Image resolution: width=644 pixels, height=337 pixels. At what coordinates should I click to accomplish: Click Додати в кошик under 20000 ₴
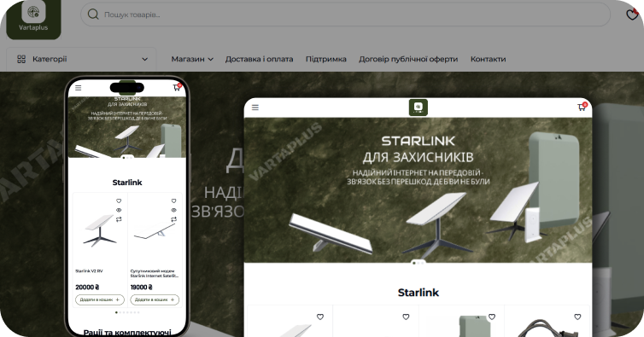(x=100, y=299)
